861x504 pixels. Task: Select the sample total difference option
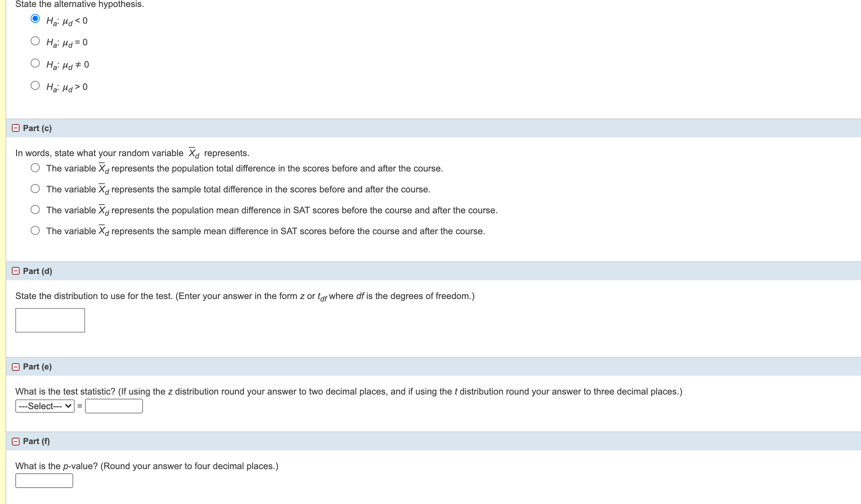point(35,189)
